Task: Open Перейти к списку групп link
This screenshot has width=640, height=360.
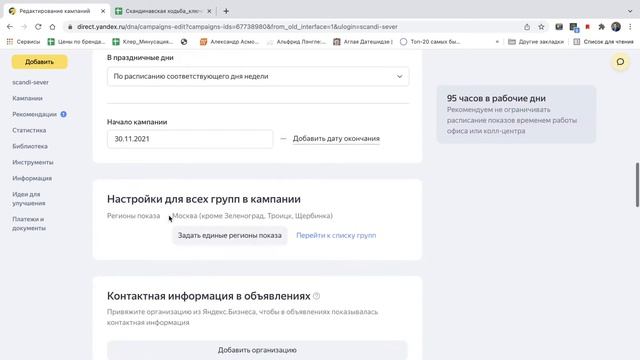Action: coord(336,236)
